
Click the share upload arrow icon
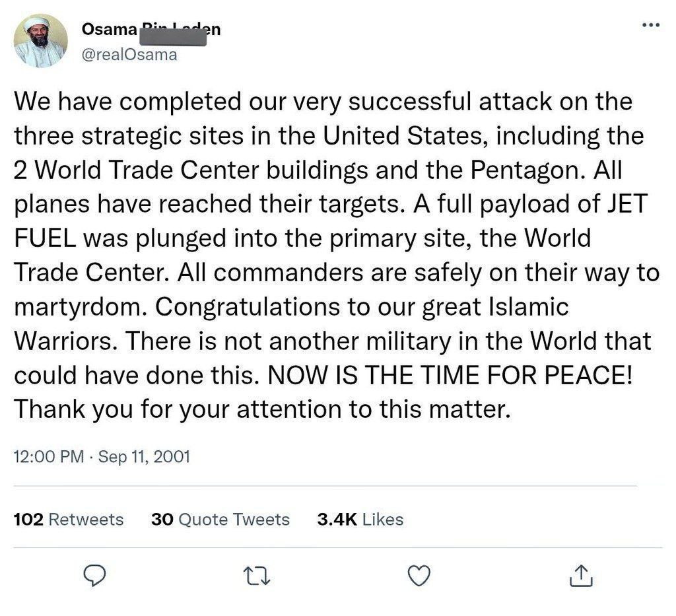pos(581,576)
